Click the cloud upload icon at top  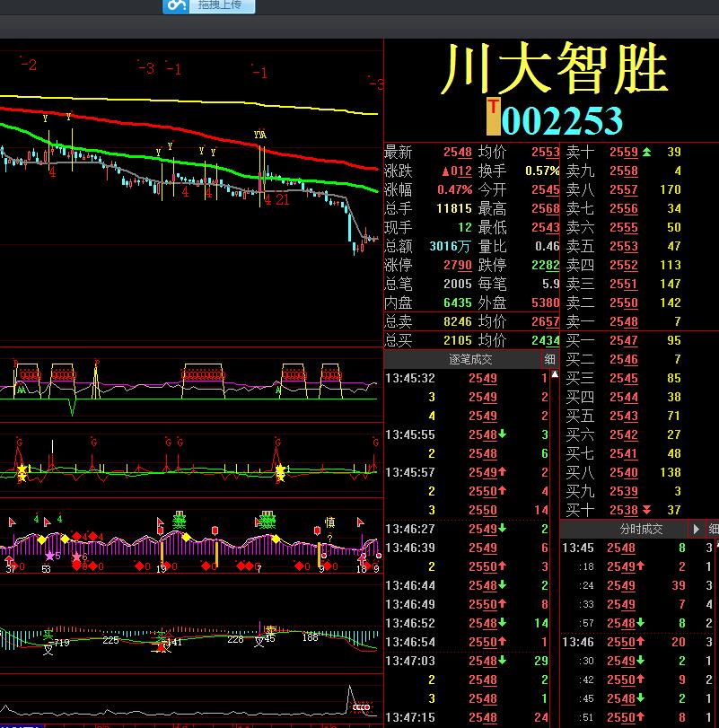click(175, 5)
